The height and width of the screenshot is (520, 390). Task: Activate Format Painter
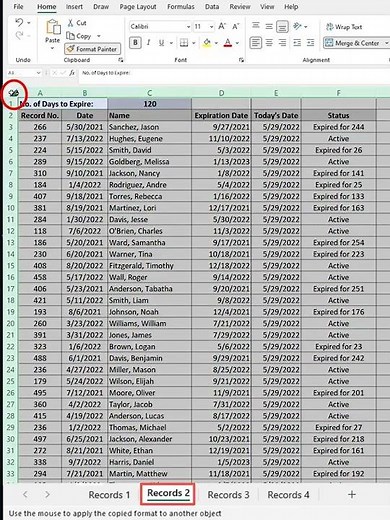click(92, 49)
